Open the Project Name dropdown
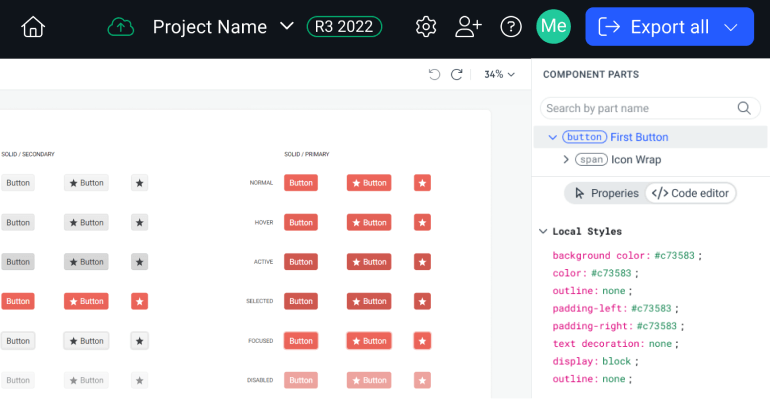 (223, 27)
